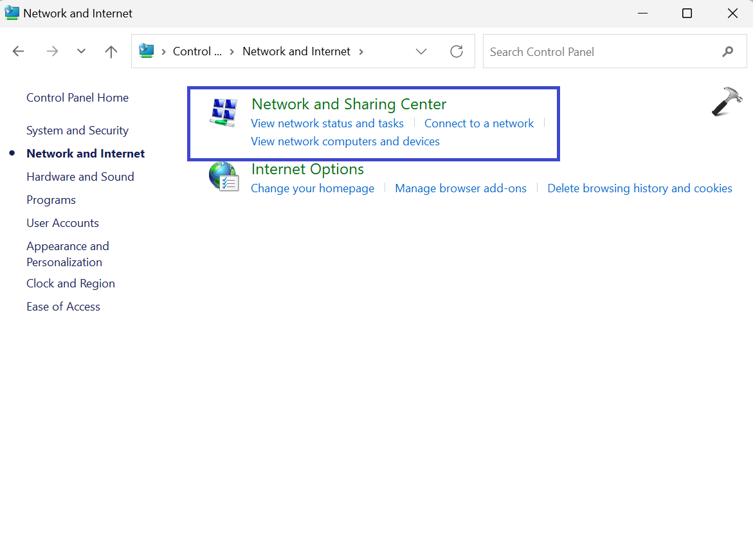Click the Network and Sharing Center icon
753x560 pixels.
224,112
